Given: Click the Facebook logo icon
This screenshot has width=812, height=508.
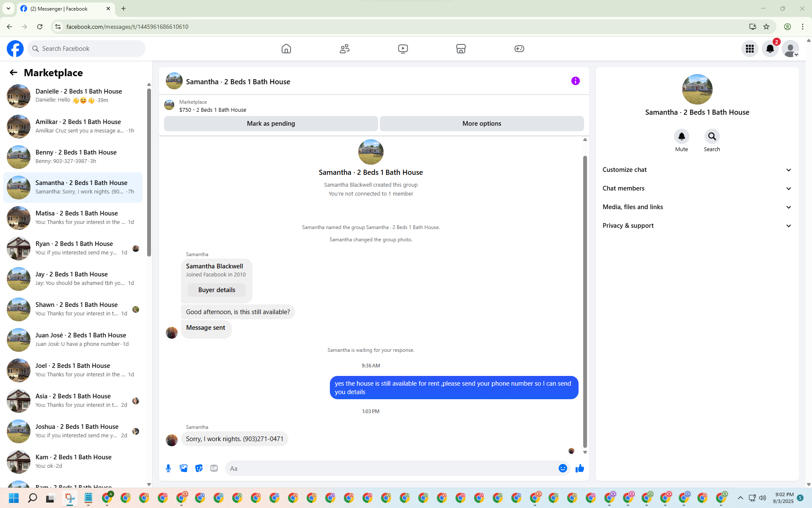Looking at the screenshot, I should pos(15,49).
